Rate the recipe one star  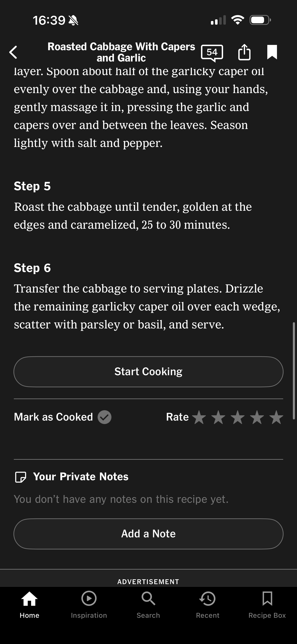pyautogui.click(x=199, y=417)
